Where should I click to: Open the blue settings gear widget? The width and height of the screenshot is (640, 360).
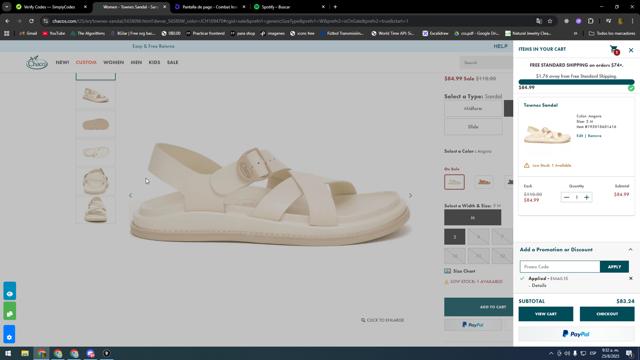[9, 335]
